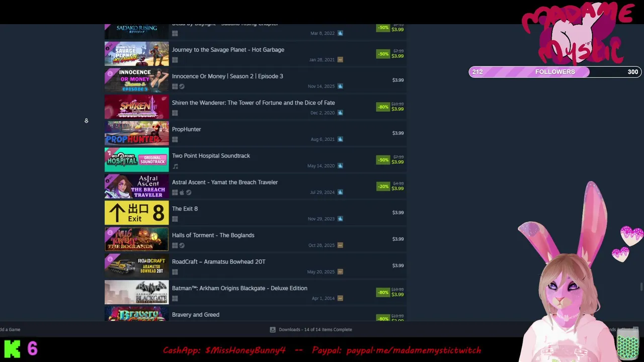Viewport: 644px width, 362px height.
Task: Click the Hot Garbage capsule thumbnail
Action: (x=137, y=54)
